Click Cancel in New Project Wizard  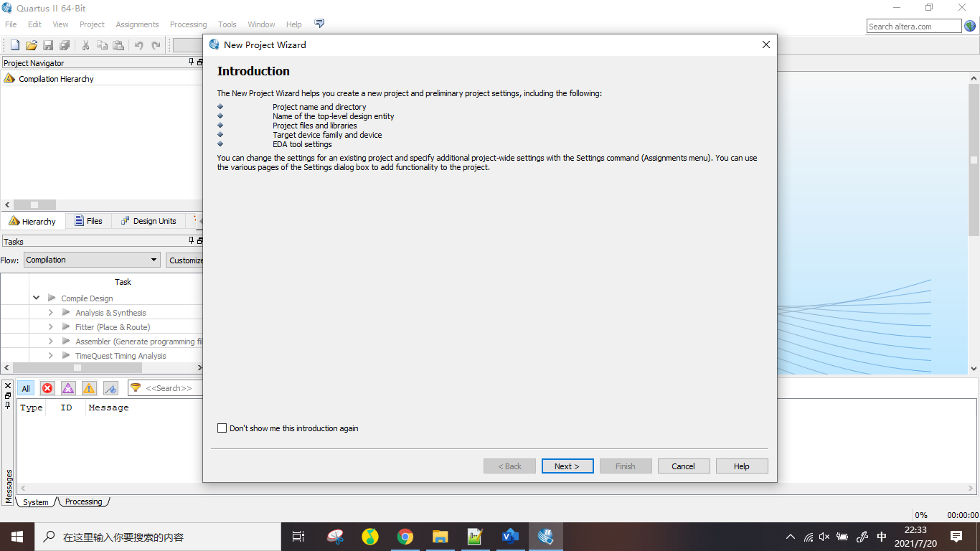[684, 466]
